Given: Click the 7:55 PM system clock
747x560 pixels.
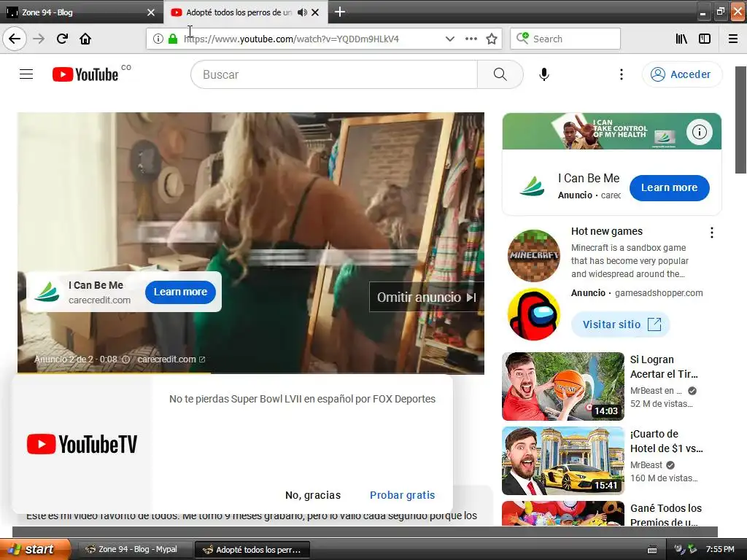Looking at the screenshot, I should (720, 549).
